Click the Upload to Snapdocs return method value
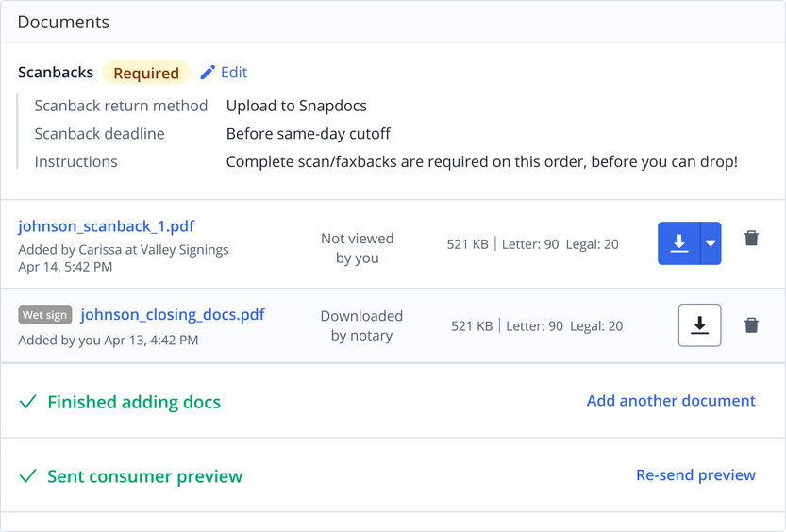 coord(296,107)
